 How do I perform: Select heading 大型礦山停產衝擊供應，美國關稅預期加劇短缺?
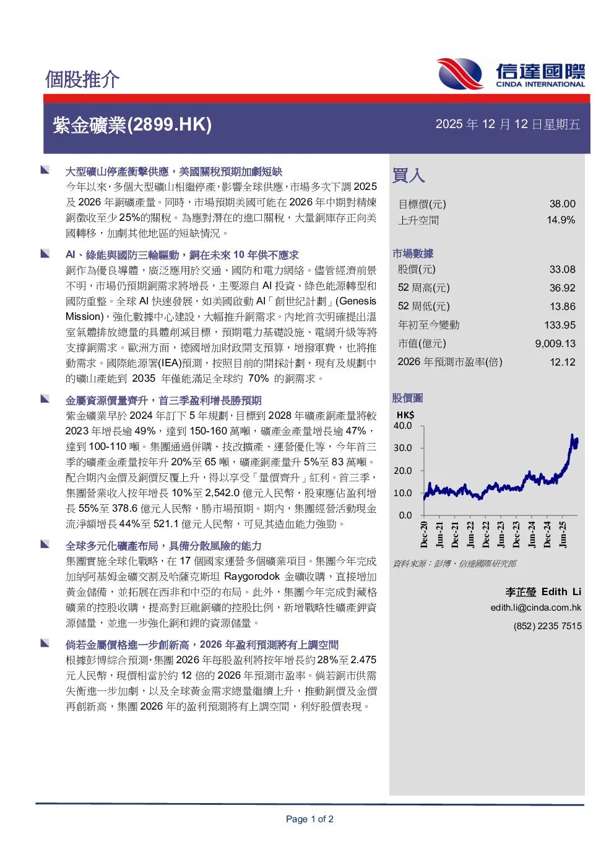[x=174, y=171]
